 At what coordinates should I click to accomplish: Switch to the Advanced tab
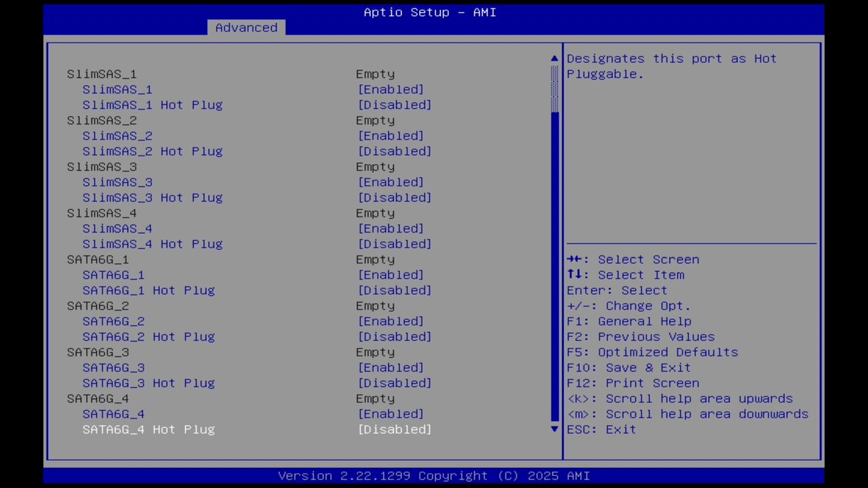(246, 27)
